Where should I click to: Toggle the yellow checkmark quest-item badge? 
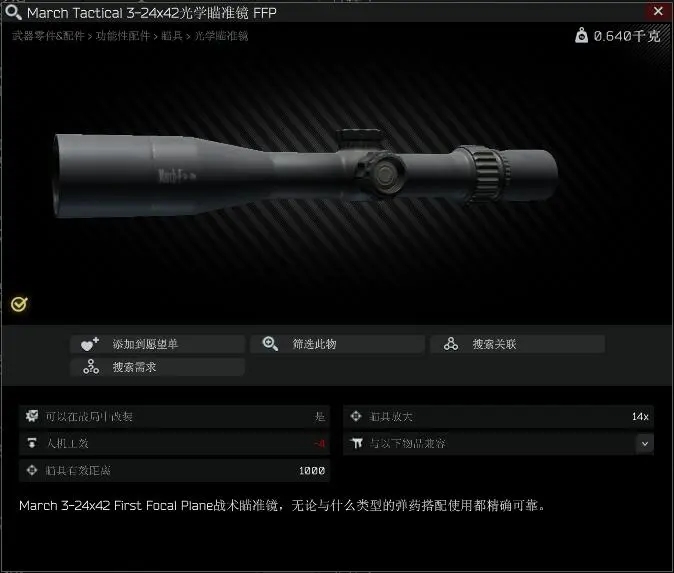(x=19, y=304)
